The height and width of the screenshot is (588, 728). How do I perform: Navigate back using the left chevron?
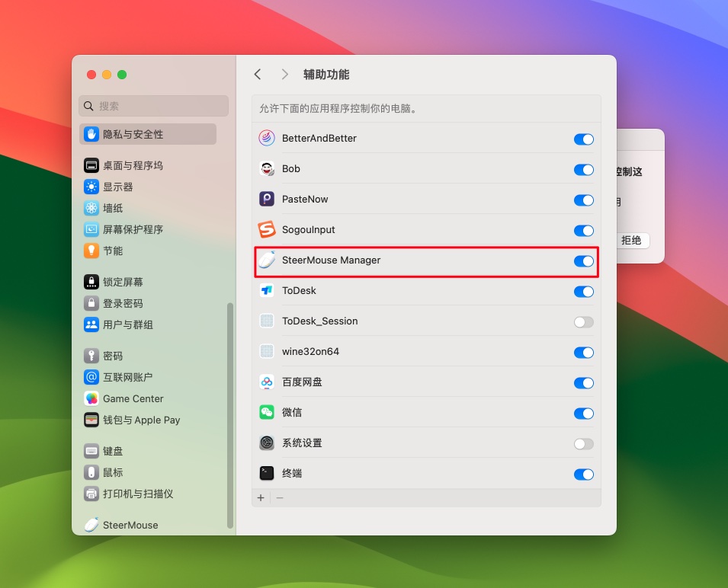click(258, 74)
